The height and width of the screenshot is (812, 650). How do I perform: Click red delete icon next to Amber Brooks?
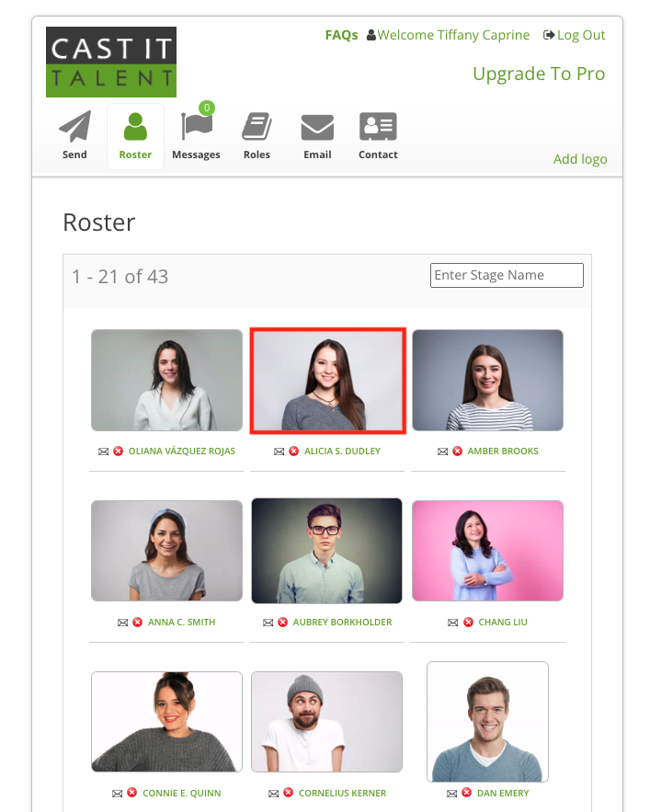[x=457, y=451]
